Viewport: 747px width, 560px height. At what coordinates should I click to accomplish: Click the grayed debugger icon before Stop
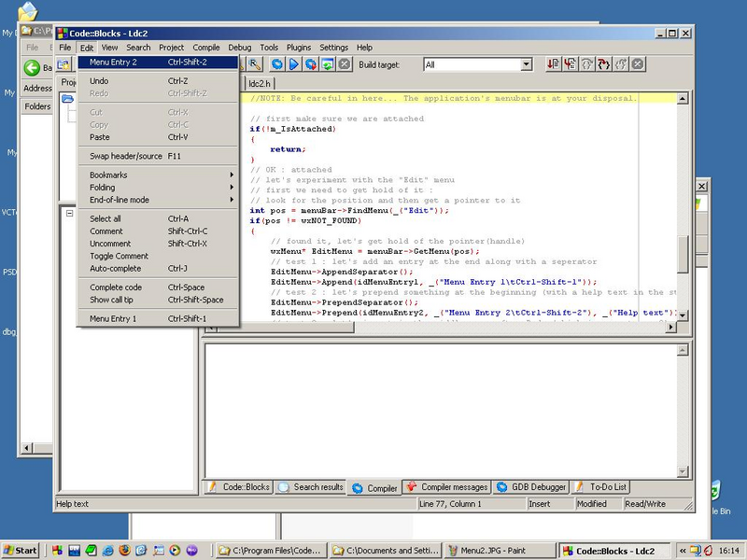coord(621,63)
